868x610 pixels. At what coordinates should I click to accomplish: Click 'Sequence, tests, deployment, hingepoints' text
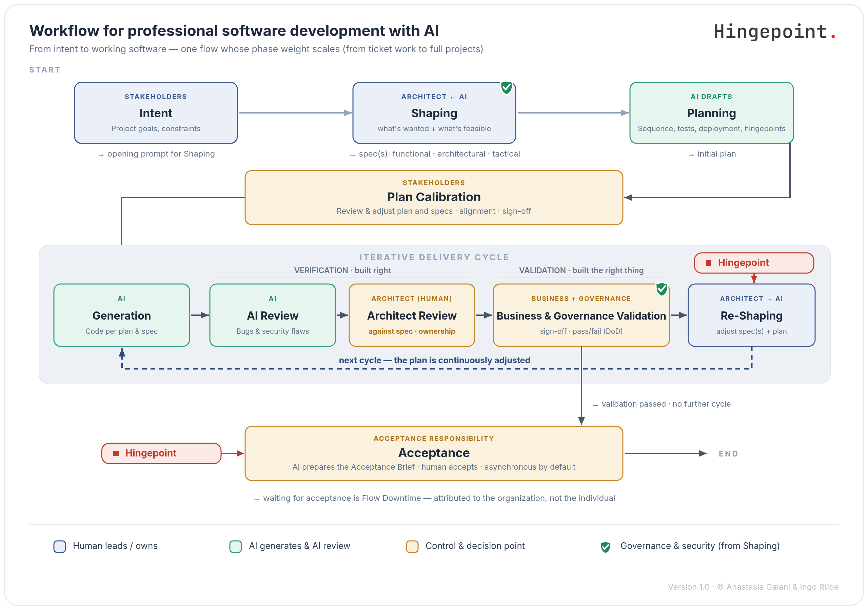711,129
